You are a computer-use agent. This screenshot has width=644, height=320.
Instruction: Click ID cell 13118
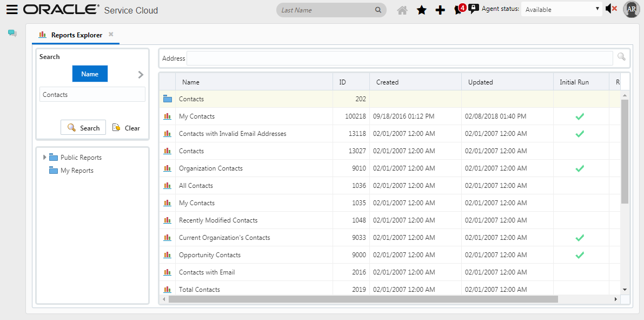coord(356,134)
